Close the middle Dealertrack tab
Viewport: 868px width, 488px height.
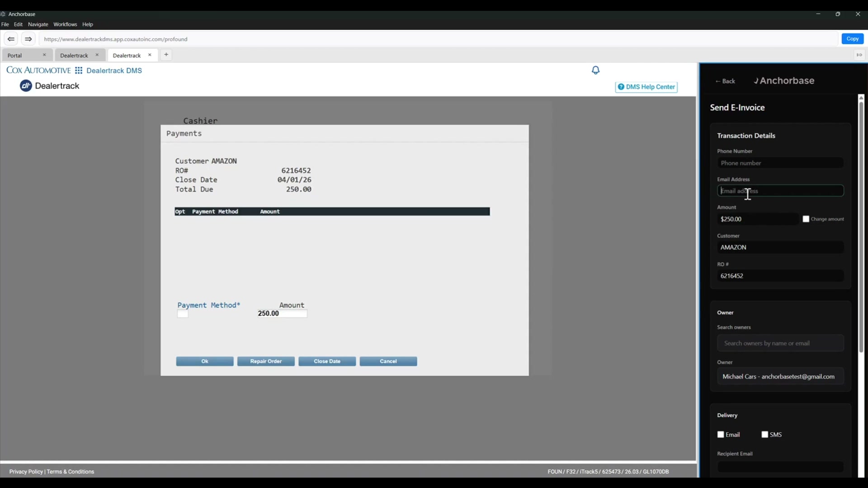point(97,55)
